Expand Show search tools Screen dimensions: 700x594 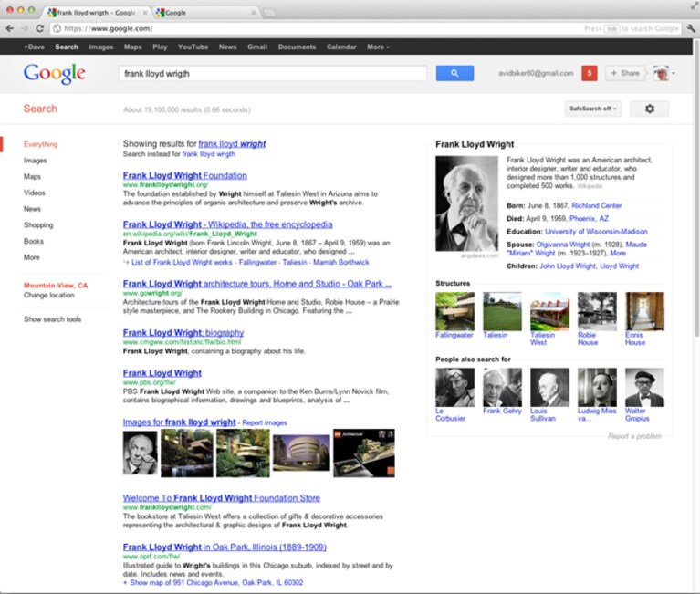coord(52,319)
